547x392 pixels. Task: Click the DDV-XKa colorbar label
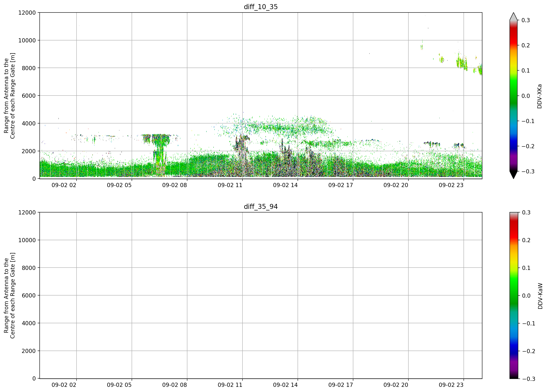click(x=539, y=96)
